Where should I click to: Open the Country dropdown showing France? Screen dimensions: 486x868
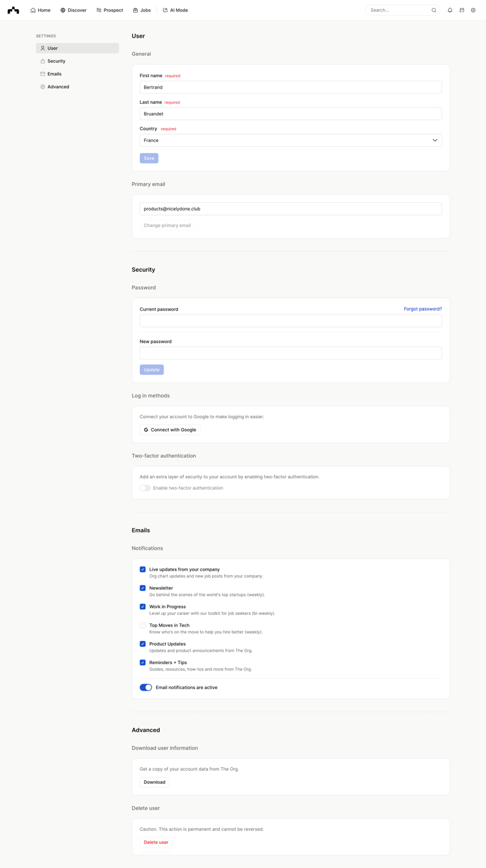pos(290,140)
